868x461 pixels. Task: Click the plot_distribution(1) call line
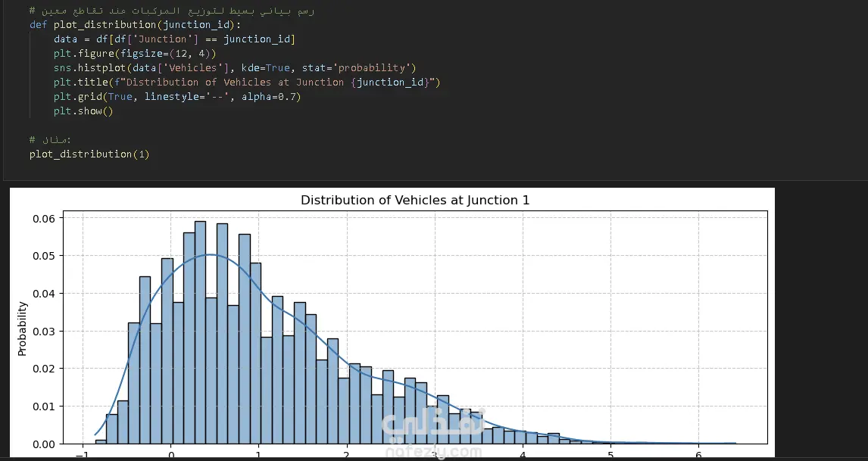89,154
